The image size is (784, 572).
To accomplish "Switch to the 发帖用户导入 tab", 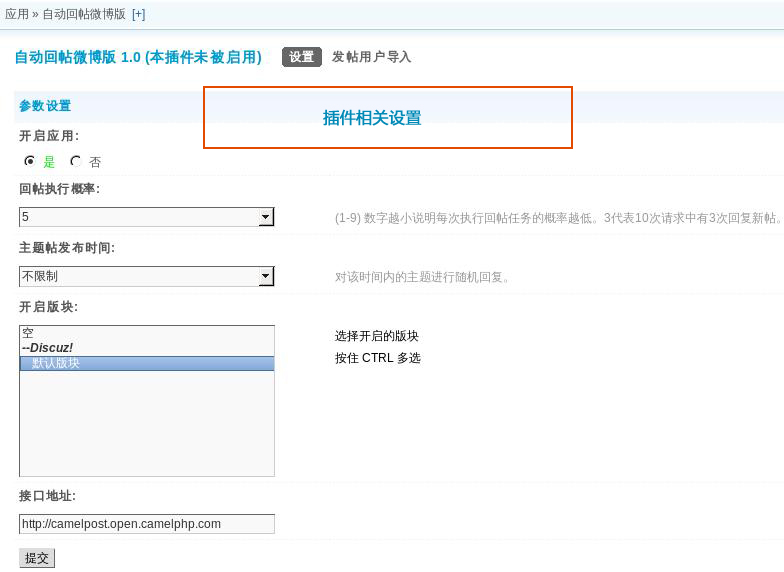I will click(371, 57).
